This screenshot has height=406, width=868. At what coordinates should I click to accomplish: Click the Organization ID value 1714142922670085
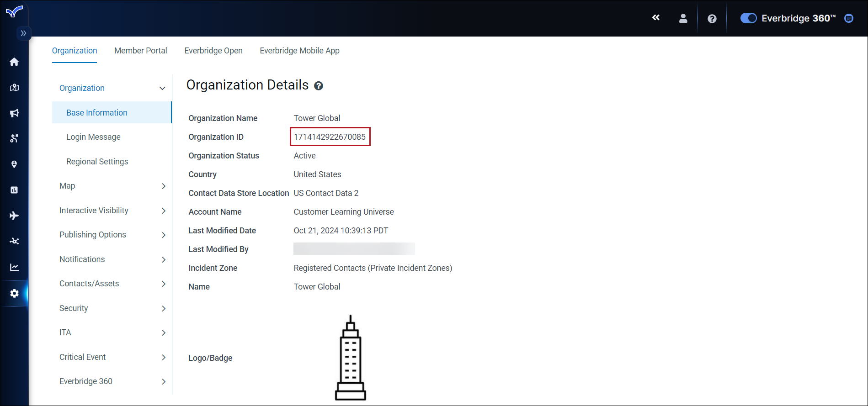click(330, 137)
